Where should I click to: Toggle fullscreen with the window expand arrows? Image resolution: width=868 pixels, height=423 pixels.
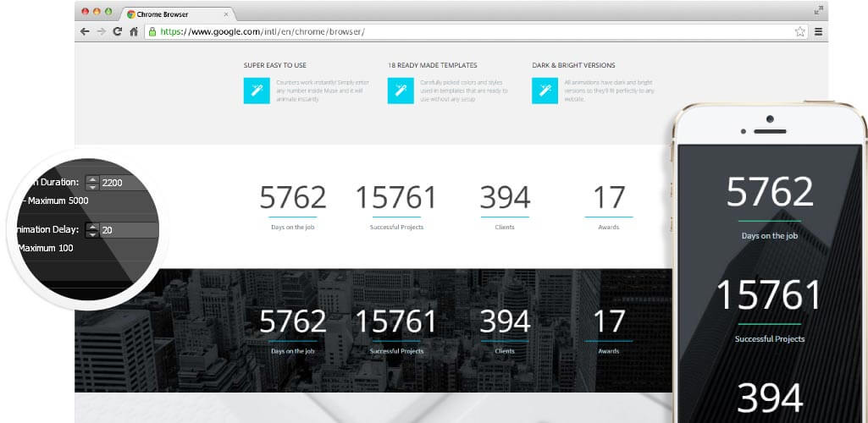coord(818,11)
